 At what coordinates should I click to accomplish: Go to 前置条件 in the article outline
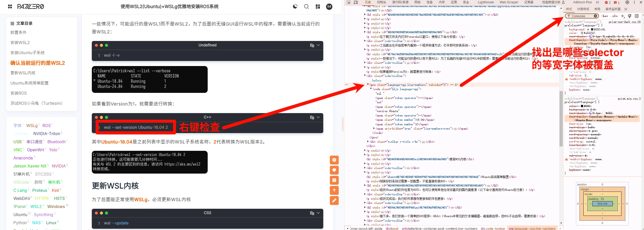18,32
